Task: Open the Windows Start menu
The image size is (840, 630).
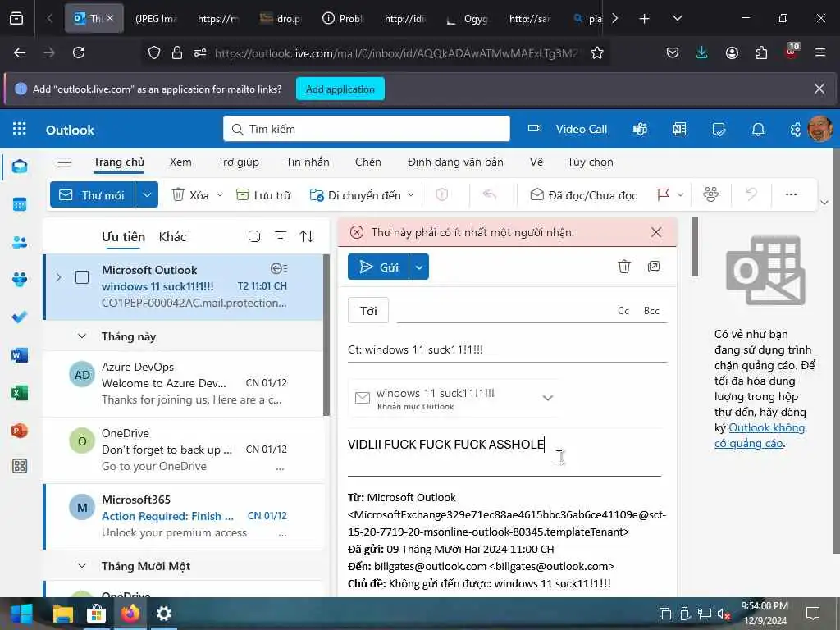Action: click(22, 614)
